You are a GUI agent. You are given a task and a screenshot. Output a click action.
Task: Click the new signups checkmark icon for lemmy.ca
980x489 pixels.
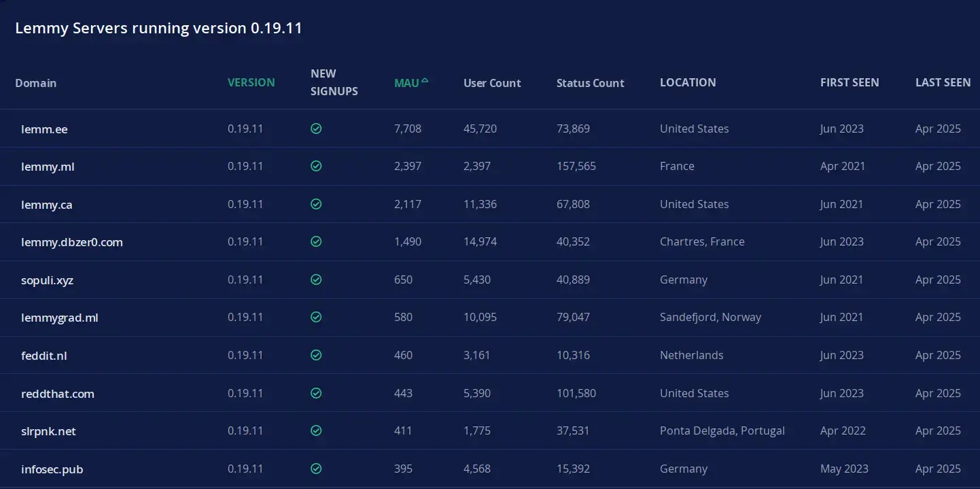[x=316, y=204]
